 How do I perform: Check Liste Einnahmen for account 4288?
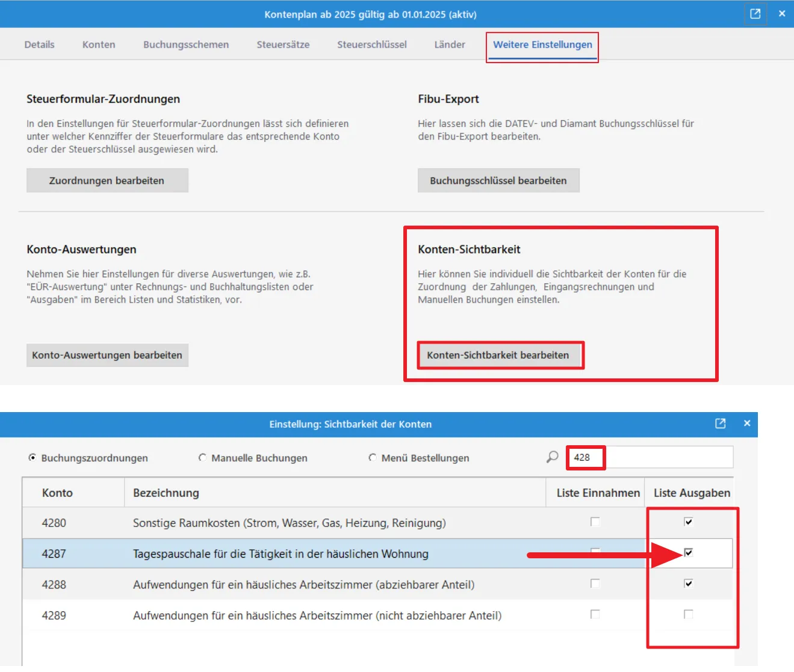595,584
